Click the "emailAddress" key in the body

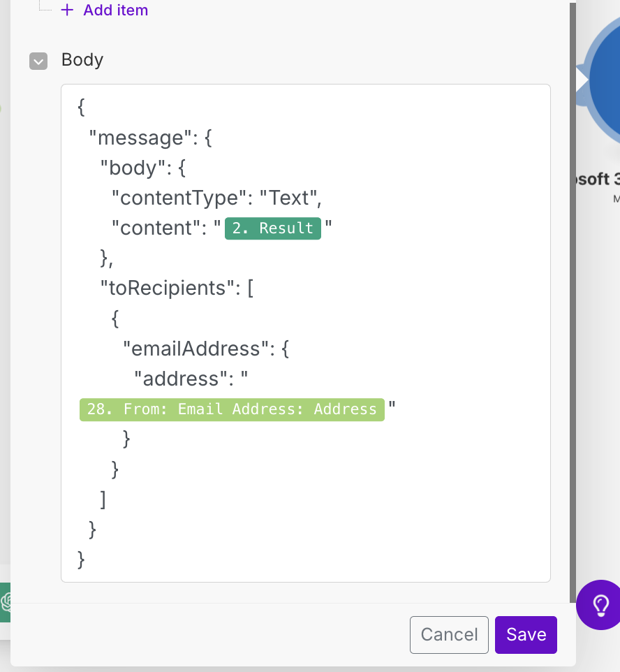tap(196, 349)
